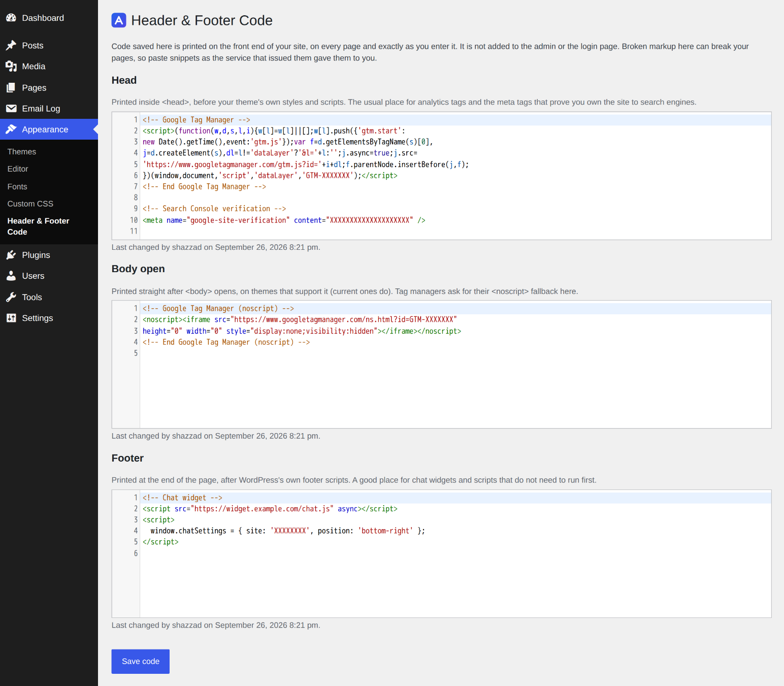Go to the Posts menu
This screenshot has width=784, height=686.
pos(49,46)
